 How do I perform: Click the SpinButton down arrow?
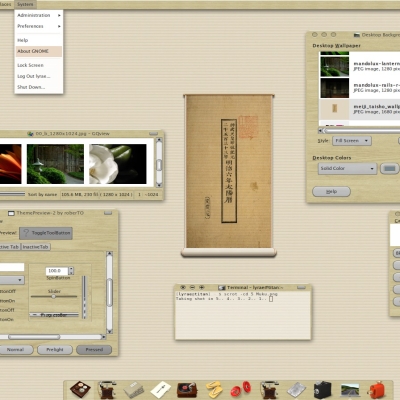(x=71, y=273)
